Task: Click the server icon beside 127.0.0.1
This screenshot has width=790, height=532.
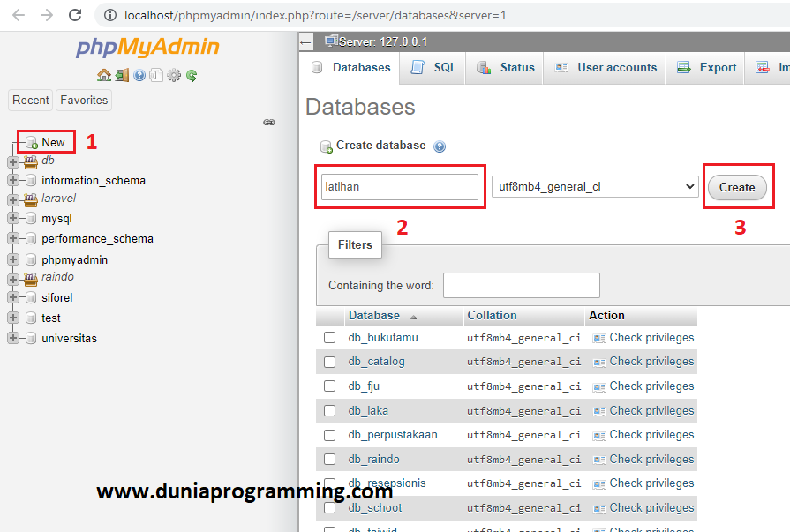Action: (x=331, y=41)
